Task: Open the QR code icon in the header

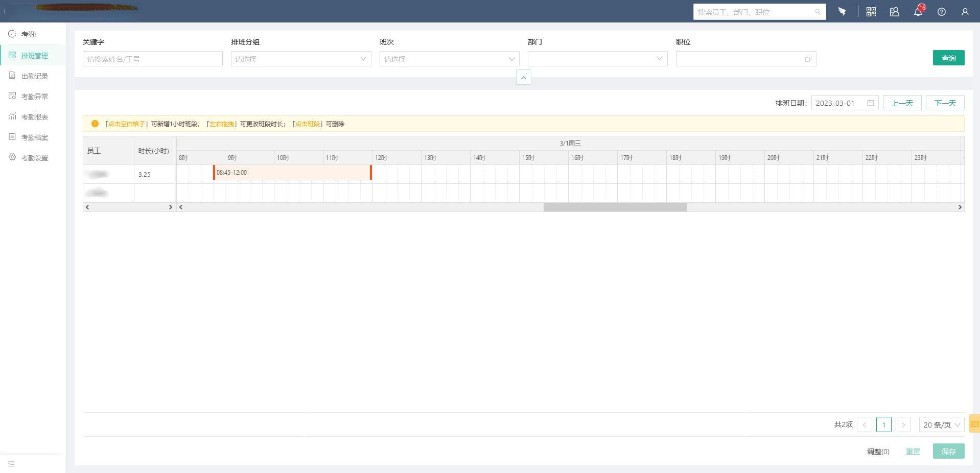Action: (871, 12)
